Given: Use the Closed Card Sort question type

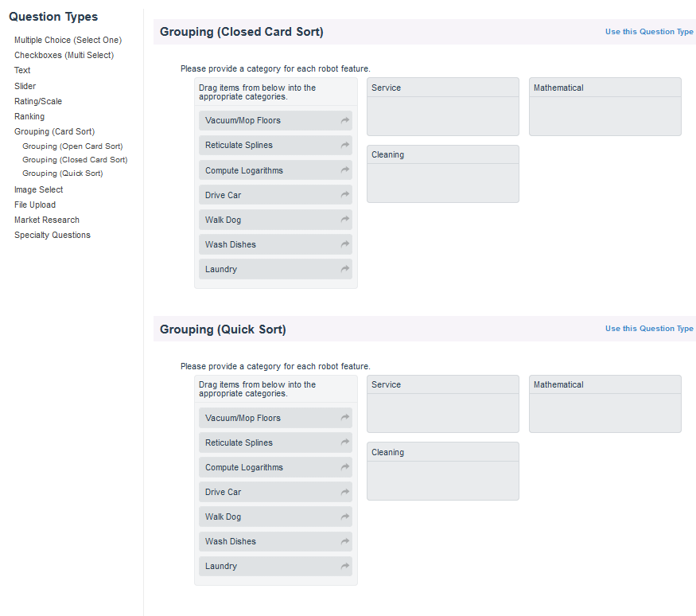Looking at the screenshot, I should point(649,32).
